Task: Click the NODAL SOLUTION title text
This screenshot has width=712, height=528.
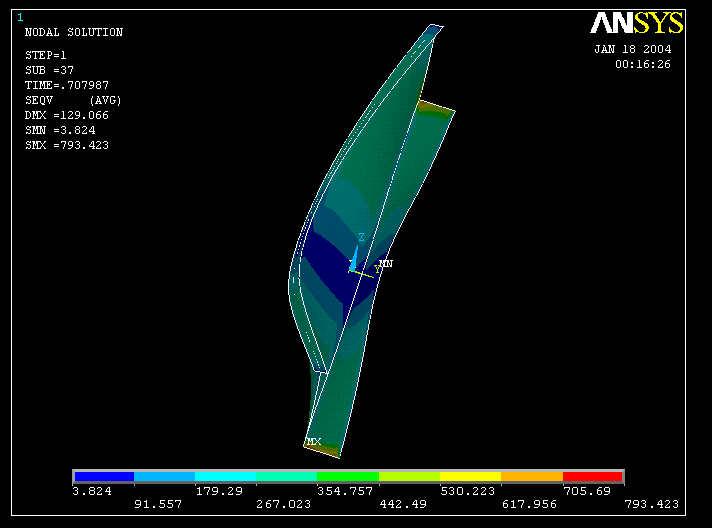Action: [x=74, y=32]
